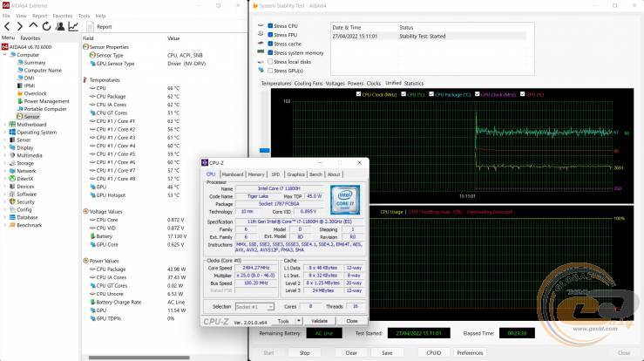This screenshot has width=644, height=361.
Task: Select DirectX Xbox icon in tree
Action: (x=12, y=179)
